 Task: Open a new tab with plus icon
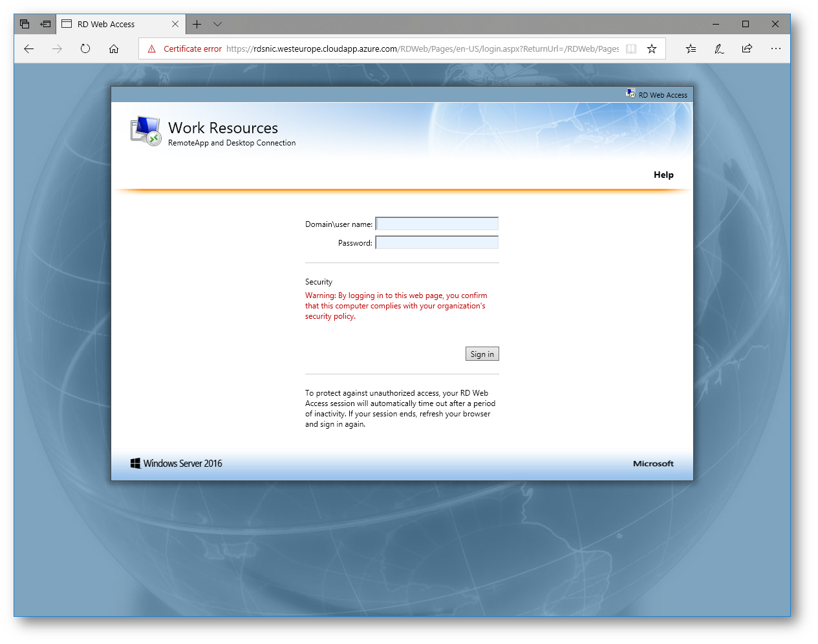(x=197, y=24)
